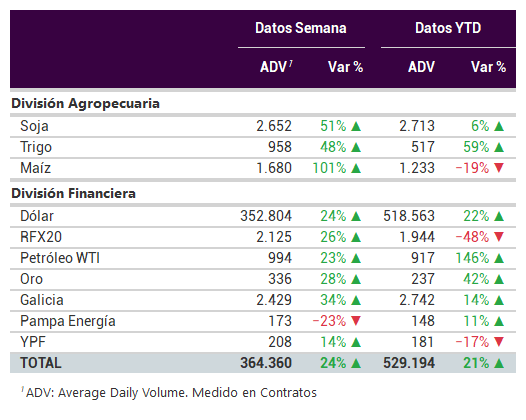
Task: Click the TOTAL row label
Action: pos(41,363)
